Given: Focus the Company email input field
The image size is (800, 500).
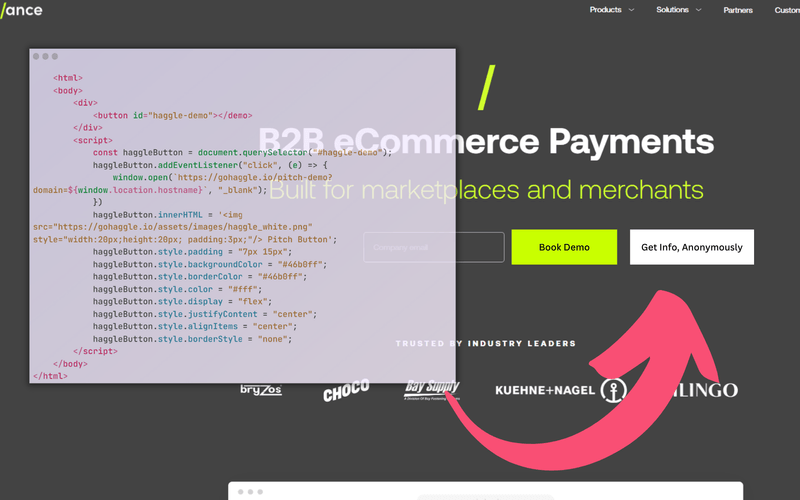Looking at the screenshot, I should tap(433, 247).
